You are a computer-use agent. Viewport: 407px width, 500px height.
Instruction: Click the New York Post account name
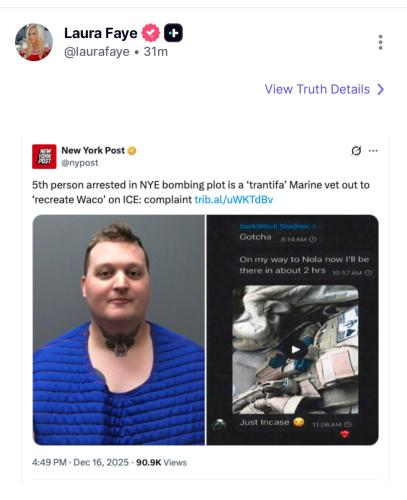[x=93, y=150]
